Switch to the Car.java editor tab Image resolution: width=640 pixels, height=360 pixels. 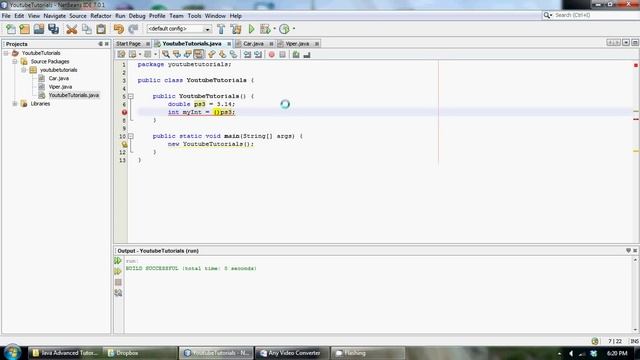(253, 44)
